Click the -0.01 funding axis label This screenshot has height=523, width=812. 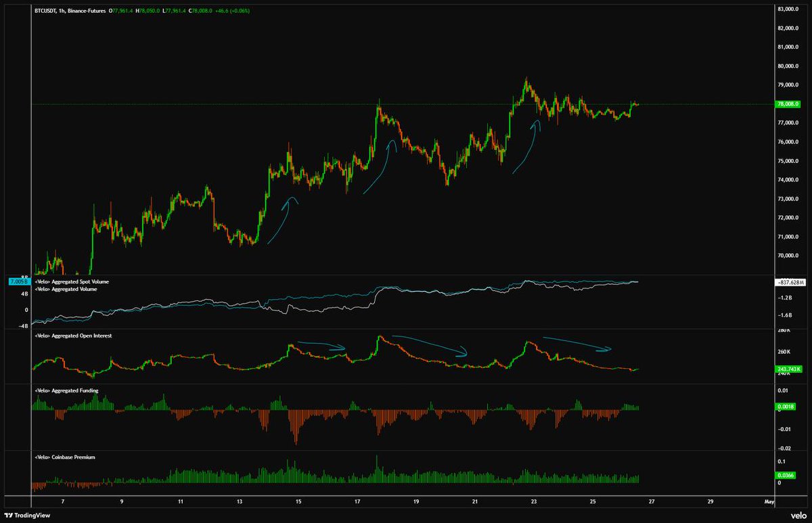784,429
